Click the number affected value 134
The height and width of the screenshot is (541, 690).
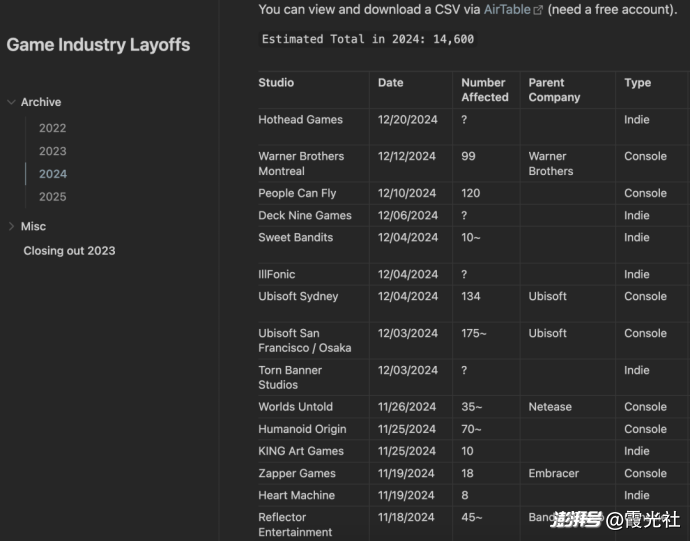[x=471, y=296]
